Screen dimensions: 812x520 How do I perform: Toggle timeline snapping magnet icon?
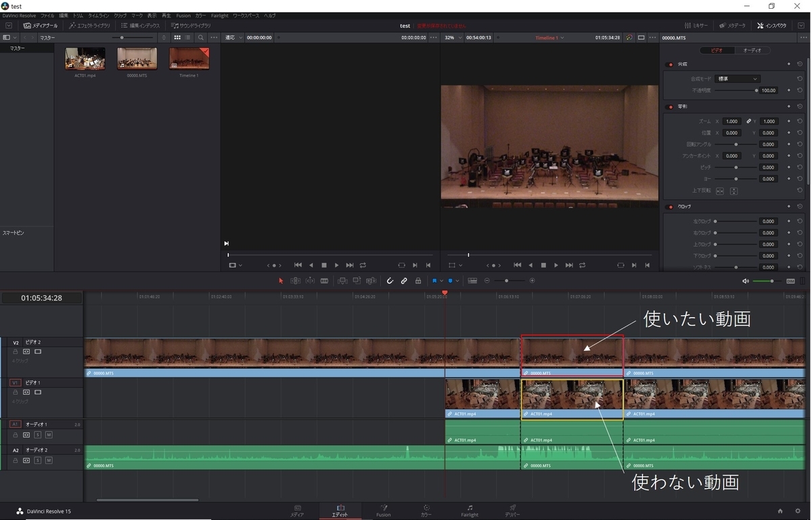390,280
